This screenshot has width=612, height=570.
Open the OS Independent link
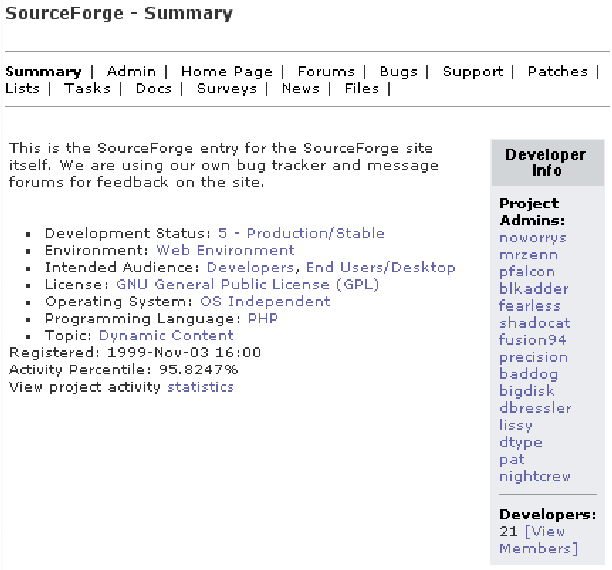point(265,302)
